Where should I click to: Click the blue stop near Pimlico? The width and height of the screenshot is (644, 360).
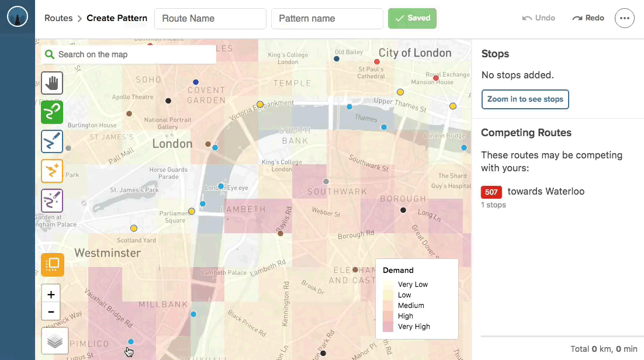click(x=130, y=341)
